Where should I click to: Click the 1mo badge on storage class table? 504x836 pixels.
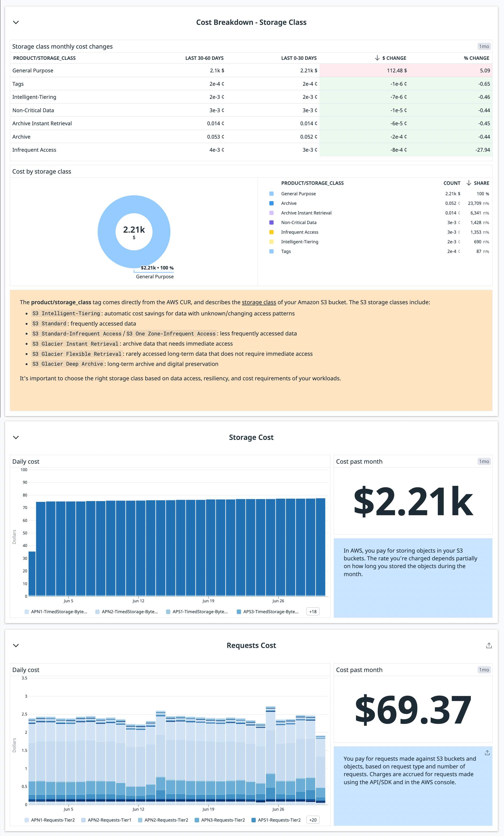pyautogui.click(x=484, y=46)
